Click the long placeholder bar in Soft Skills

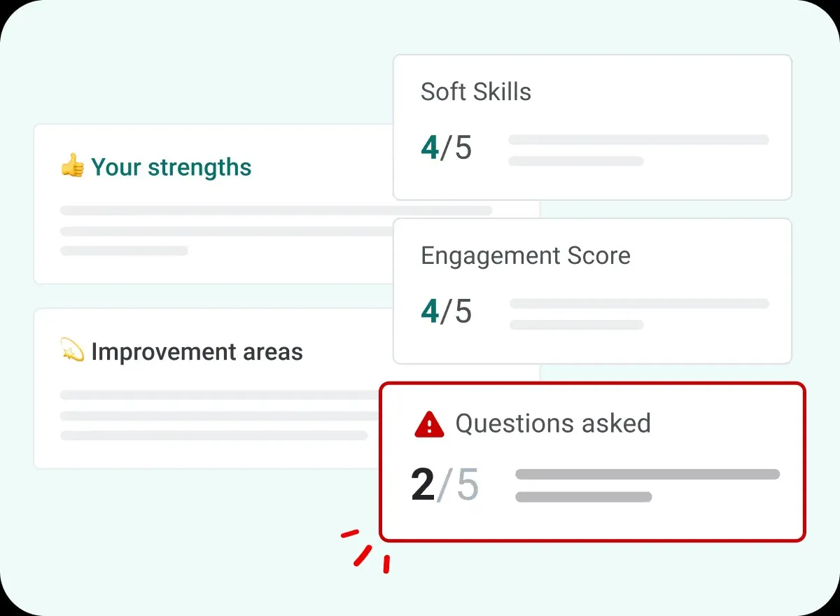(638, 140)
